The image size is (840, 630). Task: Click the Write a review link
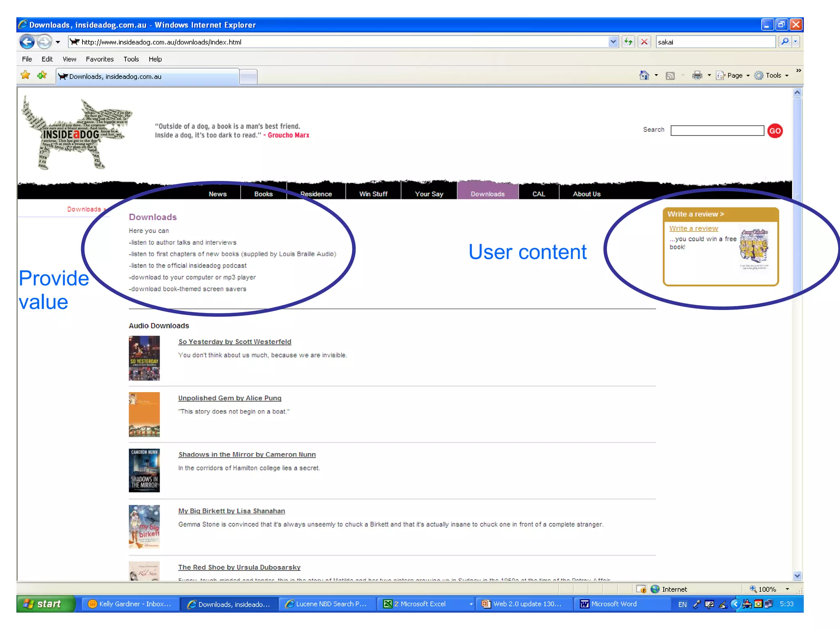[693, 228]
